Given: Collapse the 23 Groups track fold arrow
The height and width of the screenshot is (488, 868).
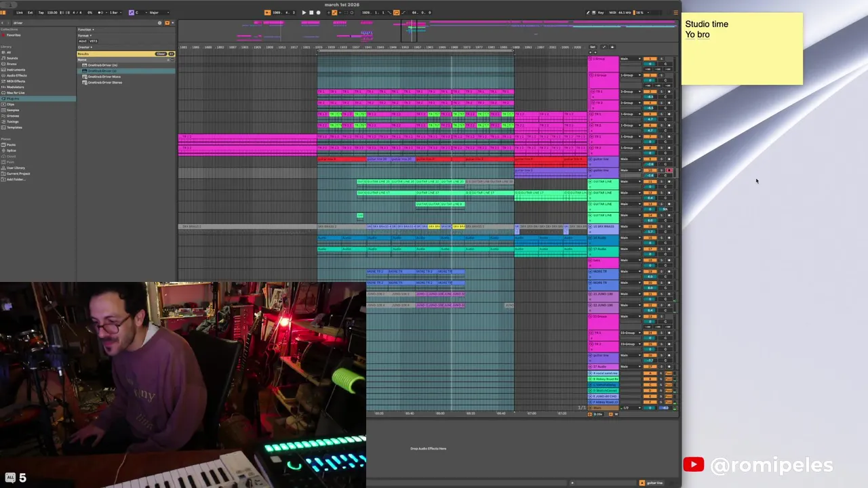Looking at the screenshot, I should (x=590, y=317).
